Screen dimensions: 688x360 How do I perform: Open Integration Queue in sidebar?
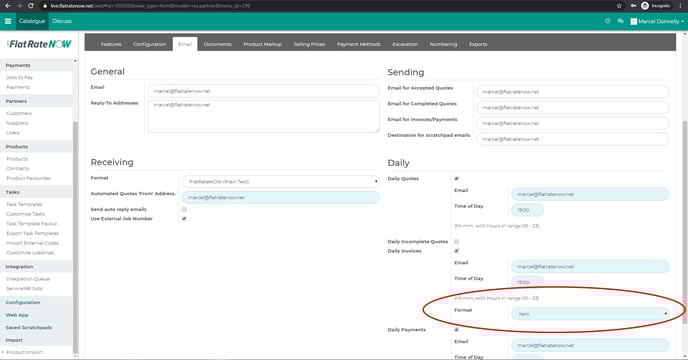pyautogui.click(x=28, y=279)
